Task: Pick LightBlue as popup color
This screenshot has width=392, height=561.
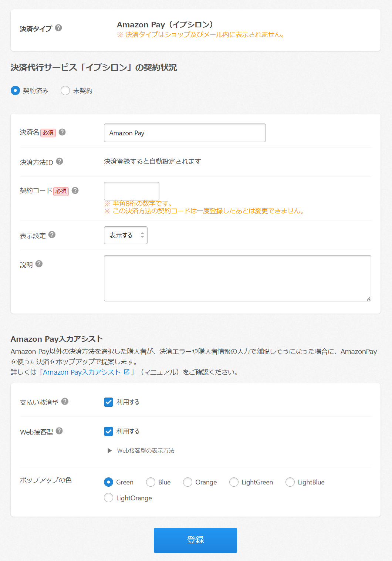Action: 290,482
